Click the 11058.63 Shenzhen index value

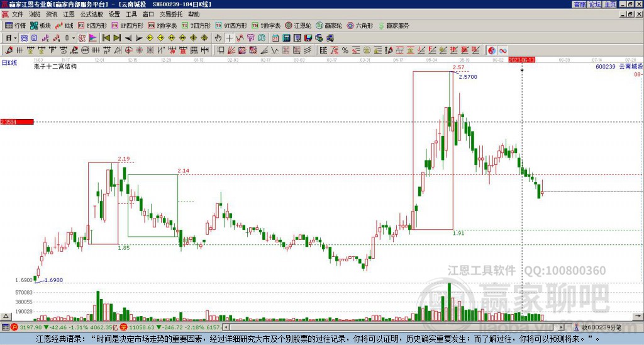point(140,327)
